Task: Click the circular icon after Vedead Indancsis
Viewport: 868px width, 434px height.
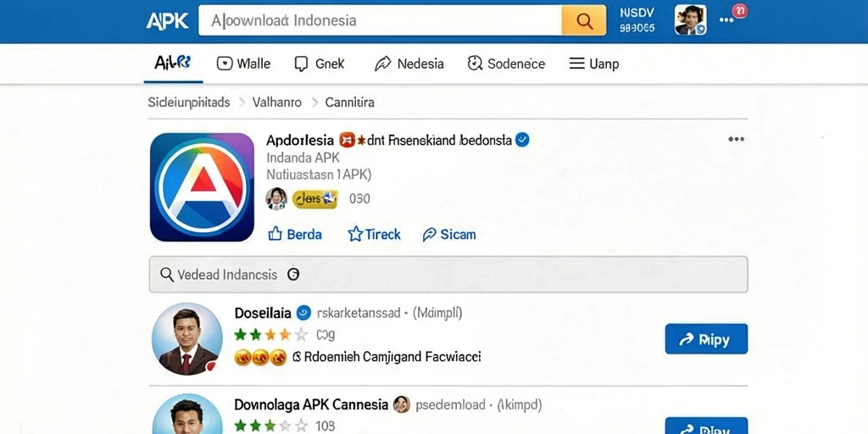Action: coord(293,274)
